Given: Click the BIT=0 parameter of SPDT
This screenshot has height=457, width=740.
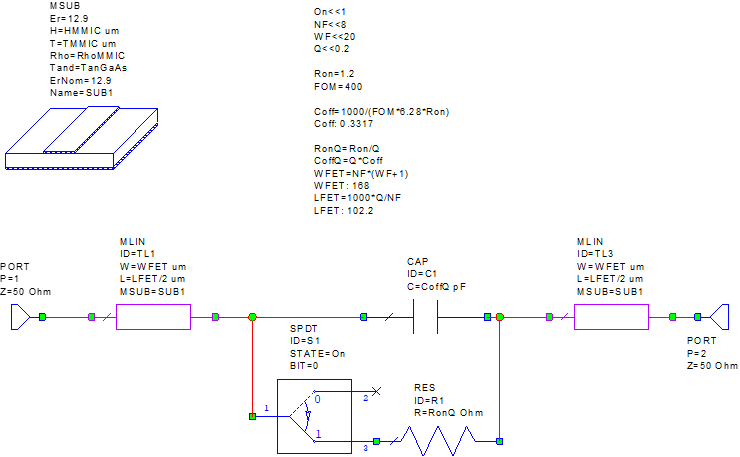Looking at the screenshot, I should pyautogui.click(x=306, y=366).
